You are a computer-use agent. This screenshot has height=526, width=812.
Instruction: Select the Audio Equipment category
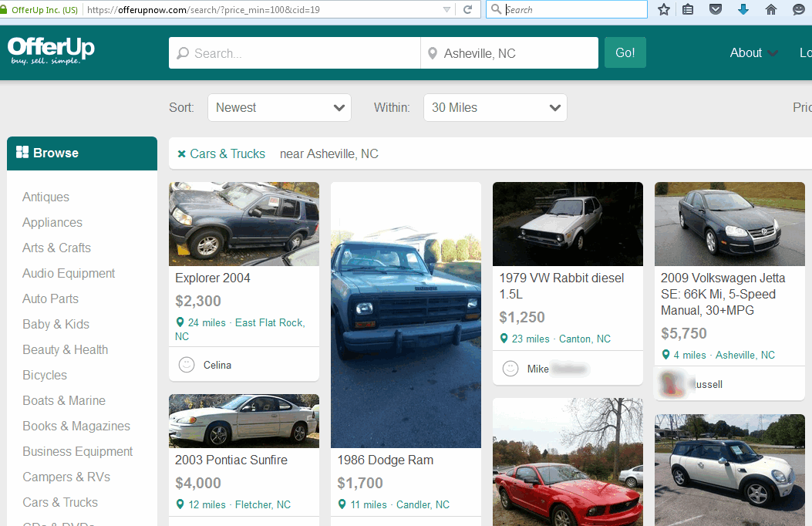(x=69, y=273)
